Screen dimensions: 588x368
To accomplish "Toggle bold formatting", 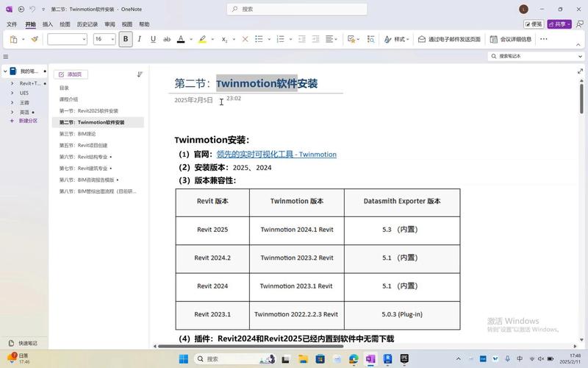I will click(126, 39).
